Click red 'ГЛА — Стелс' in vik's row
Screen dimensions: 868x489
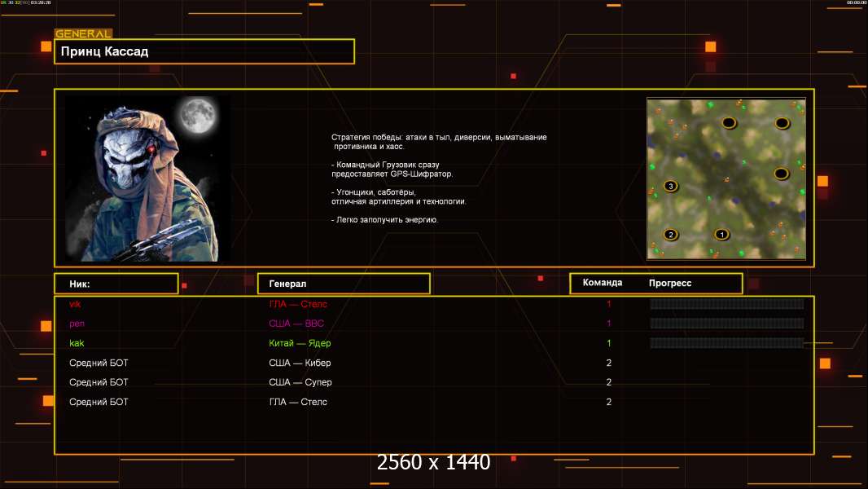[x=298, y=304]
